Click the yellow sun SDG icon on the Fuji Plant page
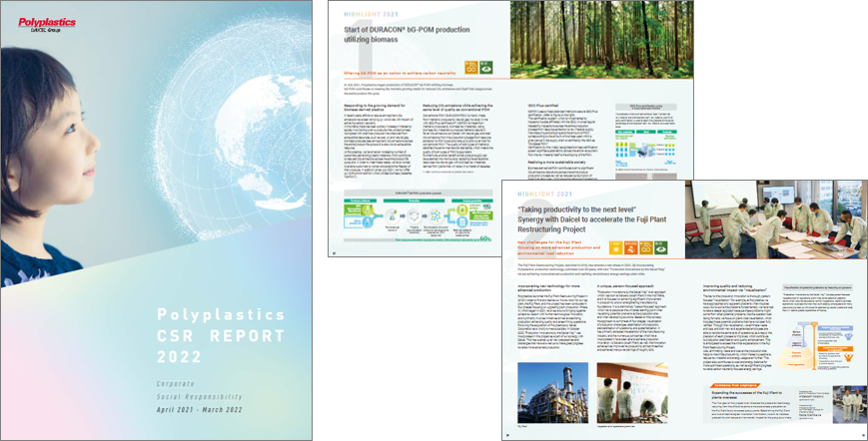The height and width of the screenshot is (441, 868). [616, 247]
